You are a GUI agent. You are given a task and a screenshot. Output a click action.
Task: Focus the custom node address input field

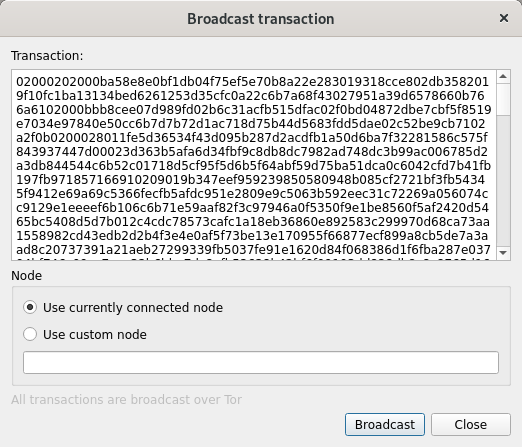261,362
